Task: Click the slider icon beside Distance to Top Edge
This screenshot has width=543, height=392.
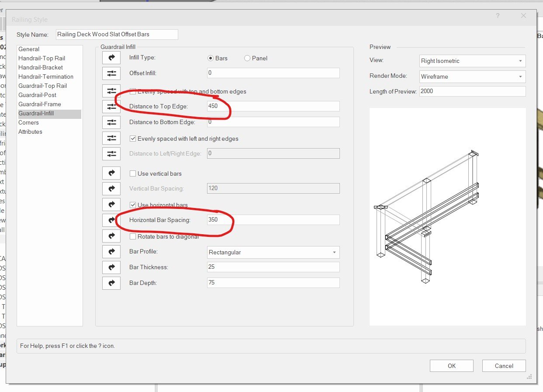Action: [x=111, y=106]
